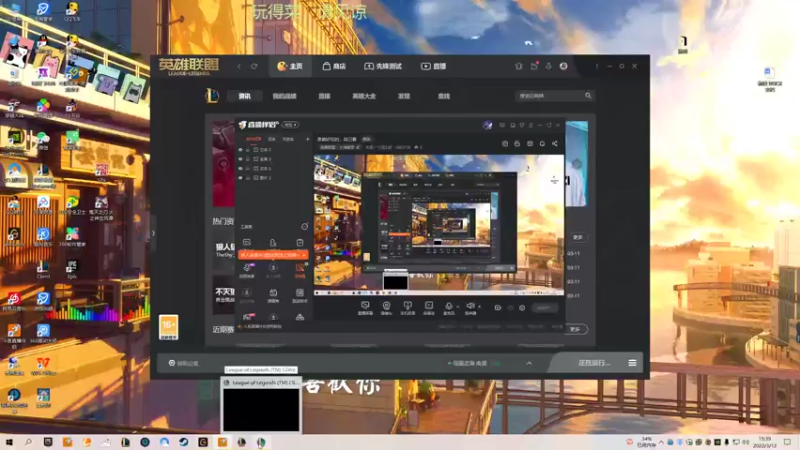Toggle visibility eye of the second source layer

240,159
